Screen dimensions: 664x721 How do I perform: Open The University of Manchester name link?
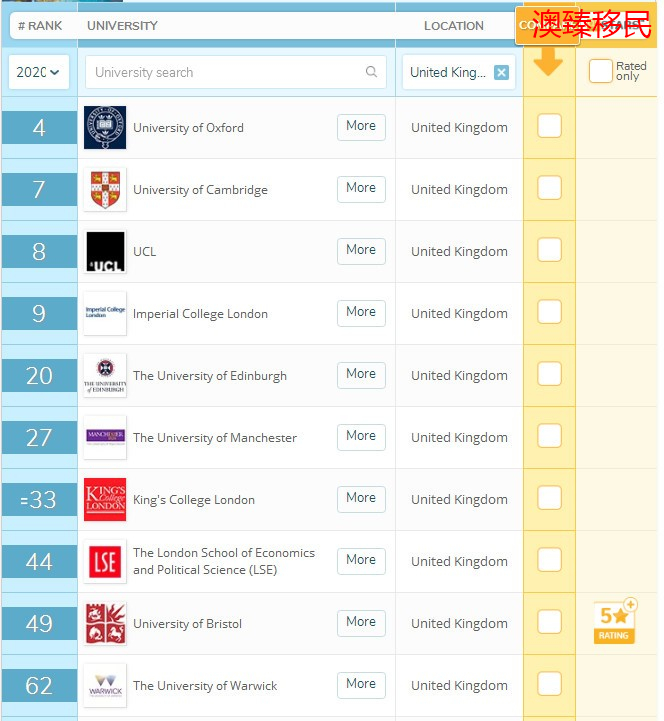[215, 438]
